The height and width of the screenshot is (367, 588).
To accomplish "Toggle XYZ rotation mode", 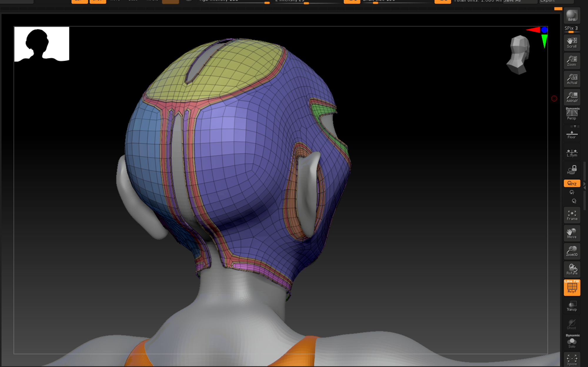I will [572, 183].
